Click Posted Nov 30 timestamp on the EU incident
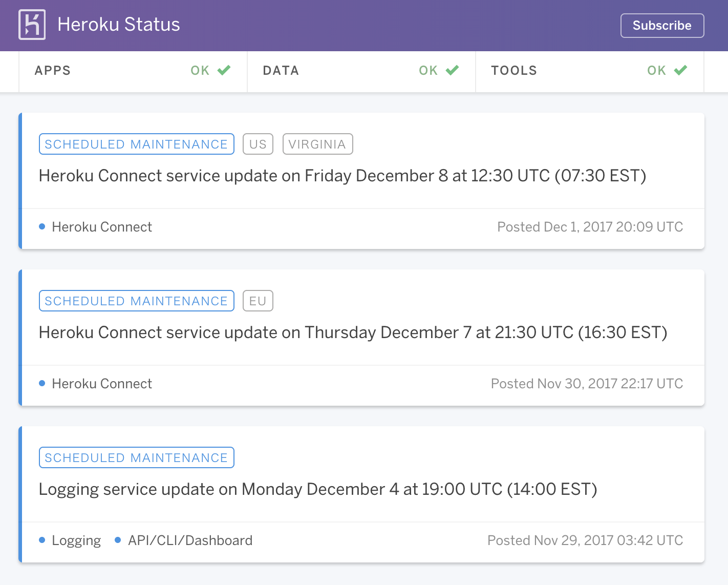This screenshot has height=585, width=728. coord(587,383)
